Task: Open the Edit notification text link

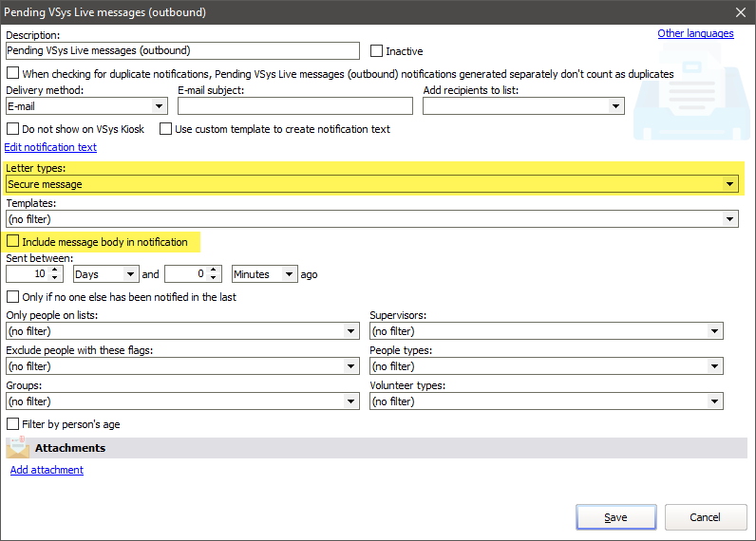Action: pyautogui.click(x=50, y=147)
